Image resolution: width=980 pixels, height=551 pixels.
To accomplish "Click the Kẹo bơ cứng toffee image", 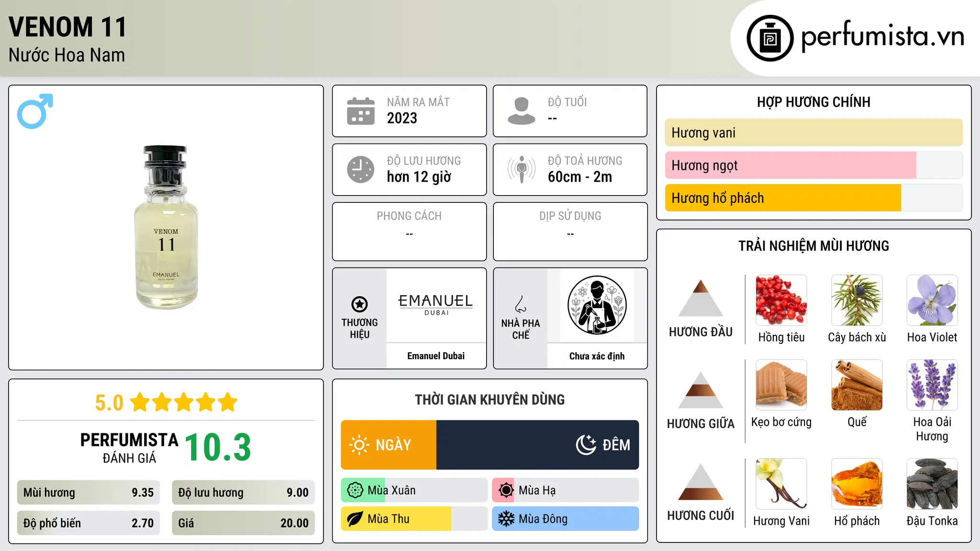I will pos(781,385).
